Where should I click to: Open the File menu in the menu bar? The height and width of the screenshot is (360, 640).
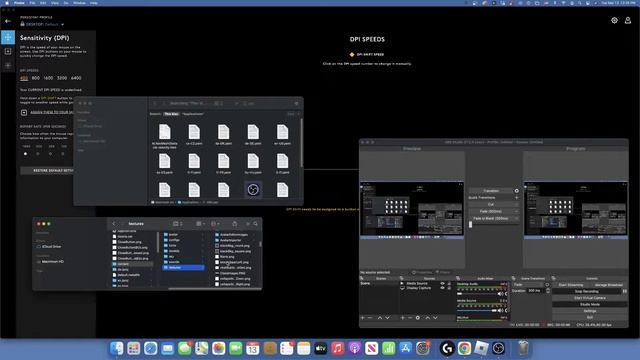[32, 3]
